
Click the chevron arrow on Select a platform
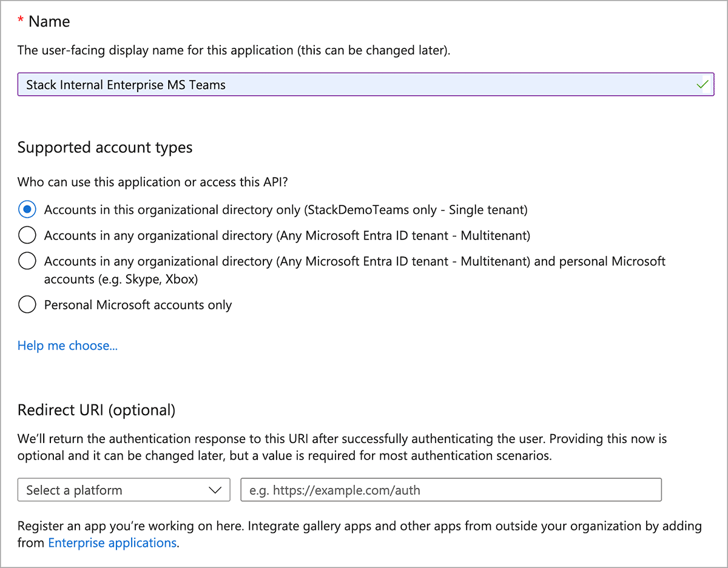coord(215,490)
